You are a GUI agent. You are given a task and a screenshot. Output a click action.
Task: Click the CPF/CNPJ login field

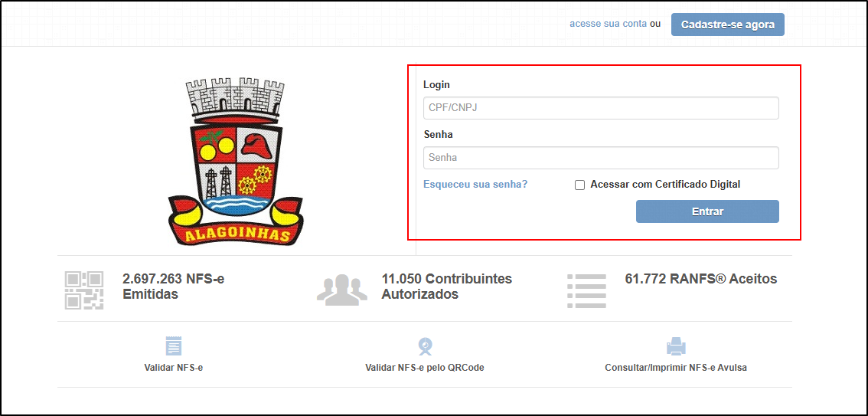pos(601,108)
